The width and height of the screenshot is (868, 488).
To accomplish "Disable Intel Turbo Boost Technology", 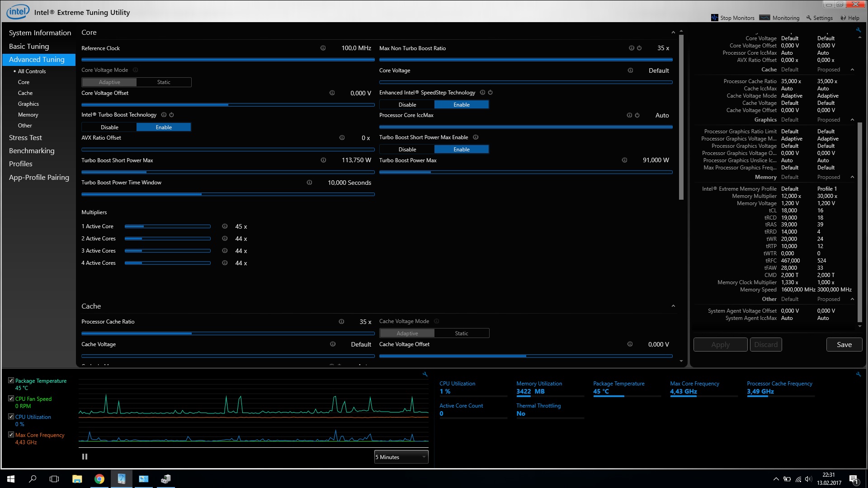I will [109, 127].
